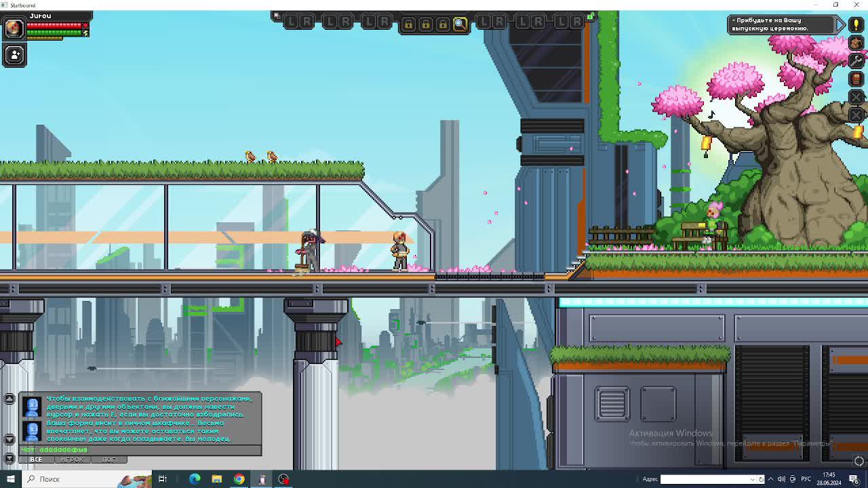Click the first locked hotbar slot
Viewport: 868px width, 488px height.
coord(408,24)
